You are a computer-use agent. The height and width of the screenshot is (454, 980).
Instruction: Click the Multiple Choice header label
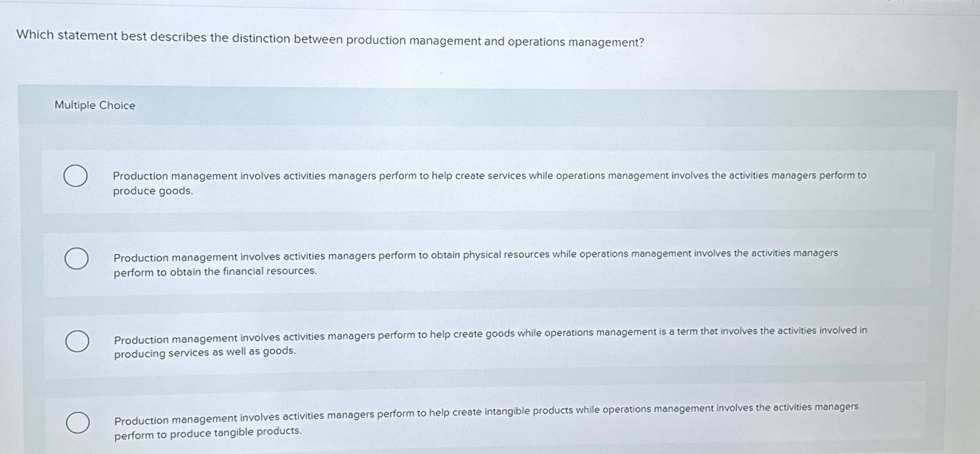(94, 105)
